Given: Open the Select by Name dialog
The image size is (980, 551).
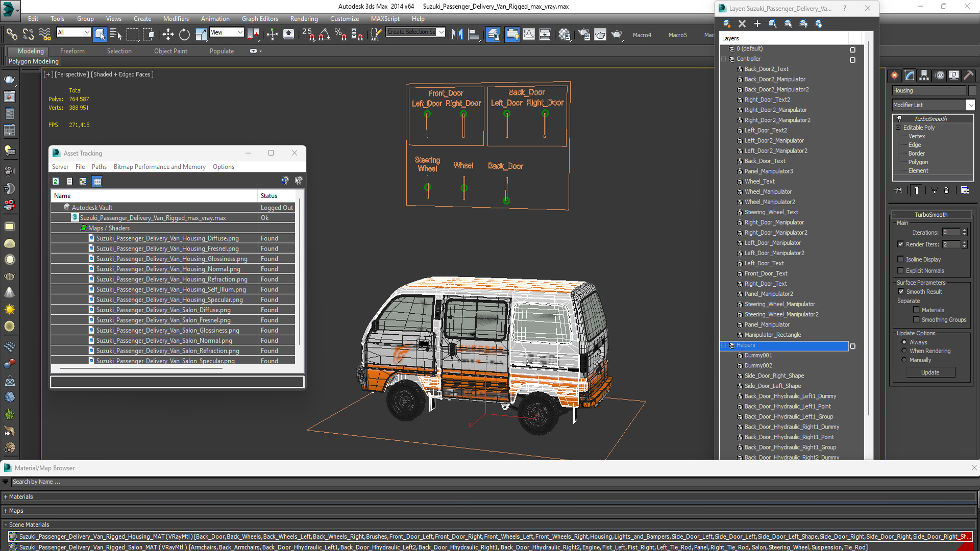Looking at the screenshot, I should point(116,34).
